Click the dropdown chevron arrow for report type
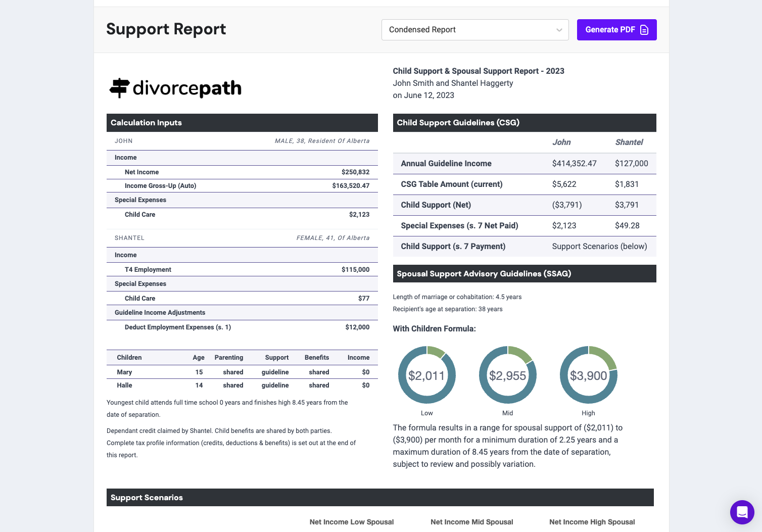 [x=559, y=30]
